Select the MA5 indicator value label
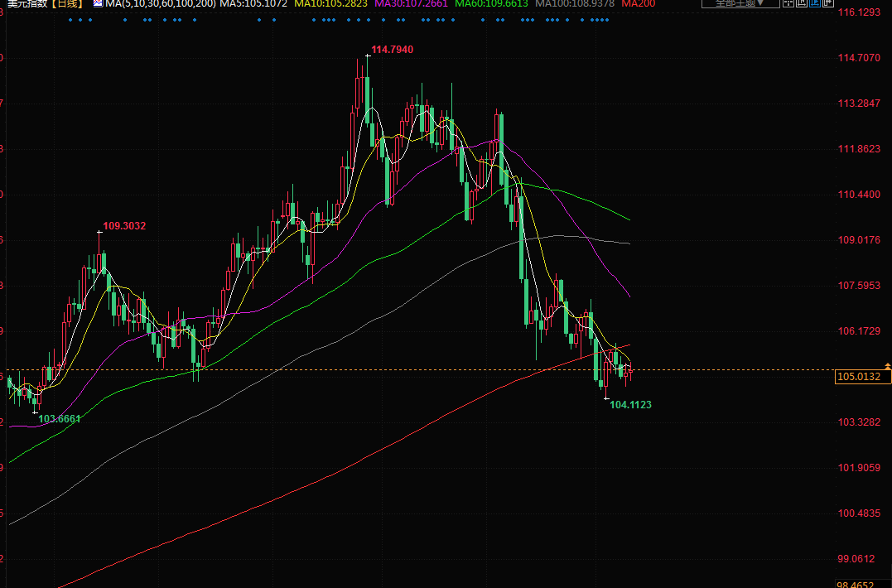Image resolution: width=892 pixels, height=588 pixels. [253, 4]
